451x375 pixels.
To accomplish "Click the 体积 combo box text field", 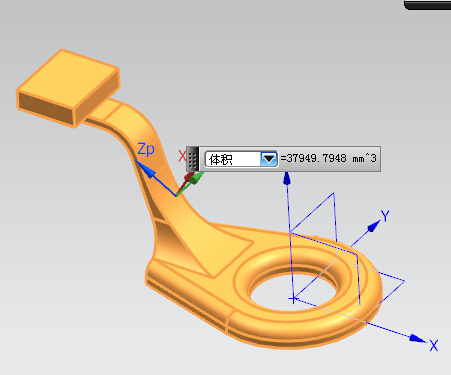I will 233,159.
